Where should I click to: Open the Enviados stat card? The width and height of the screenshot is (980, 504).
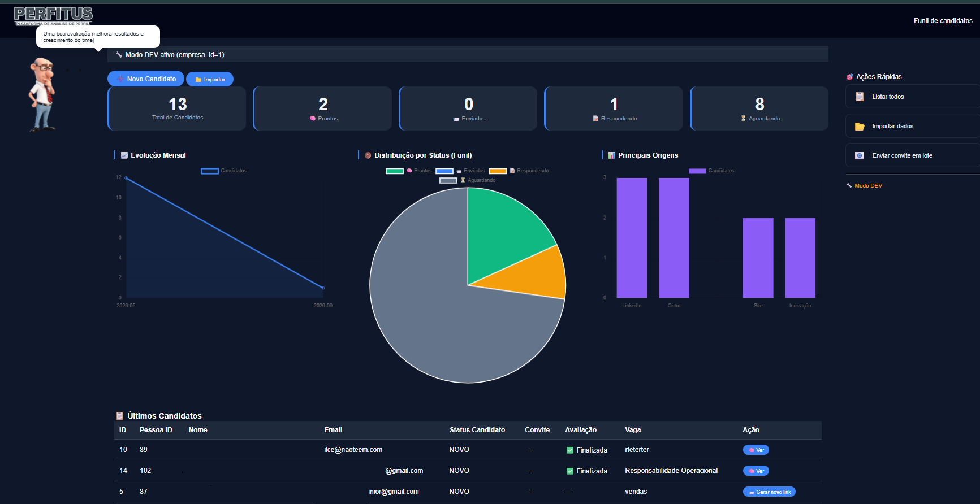tap(468, 108)
